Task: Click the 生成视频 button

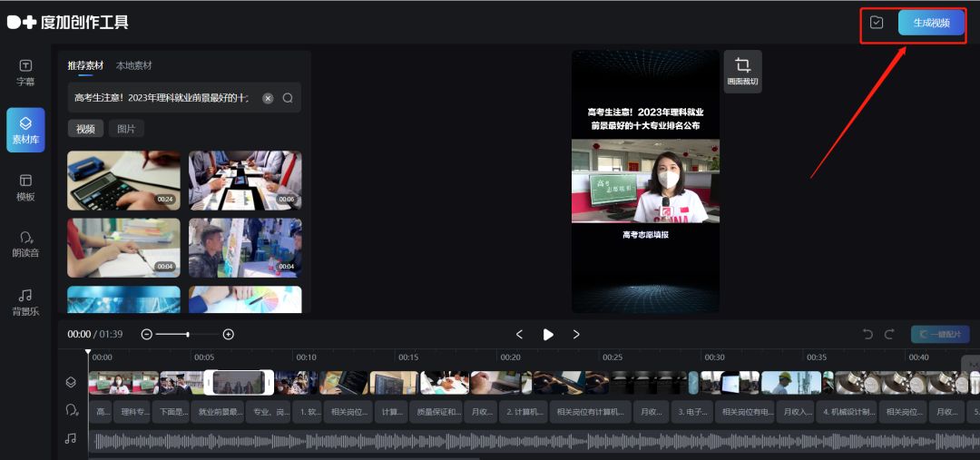Action: tap(931, 23)
